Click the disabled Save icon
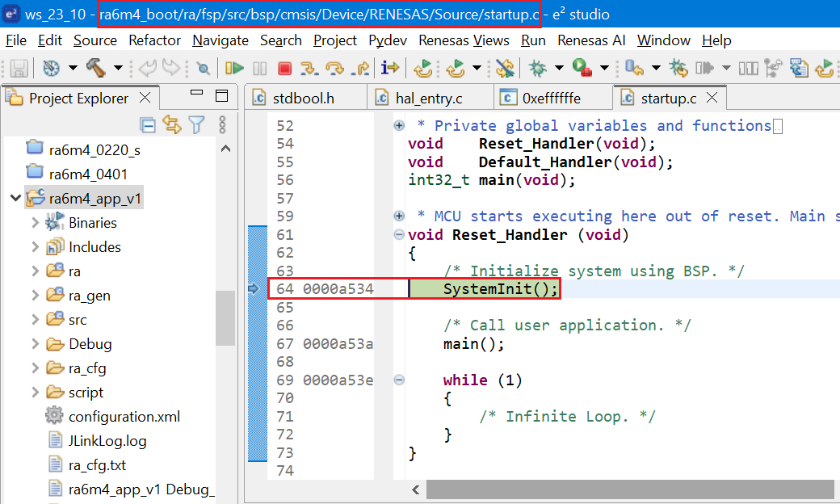This screenshot has height=504, width=840. pos(19,69)
